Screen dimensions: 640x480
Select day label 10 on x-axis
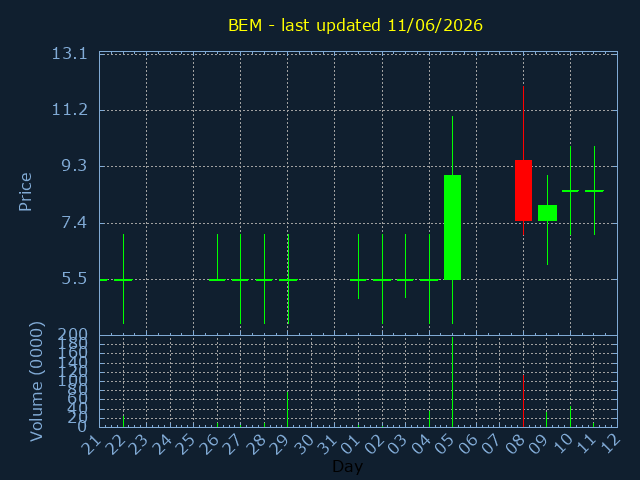(562, 445)
